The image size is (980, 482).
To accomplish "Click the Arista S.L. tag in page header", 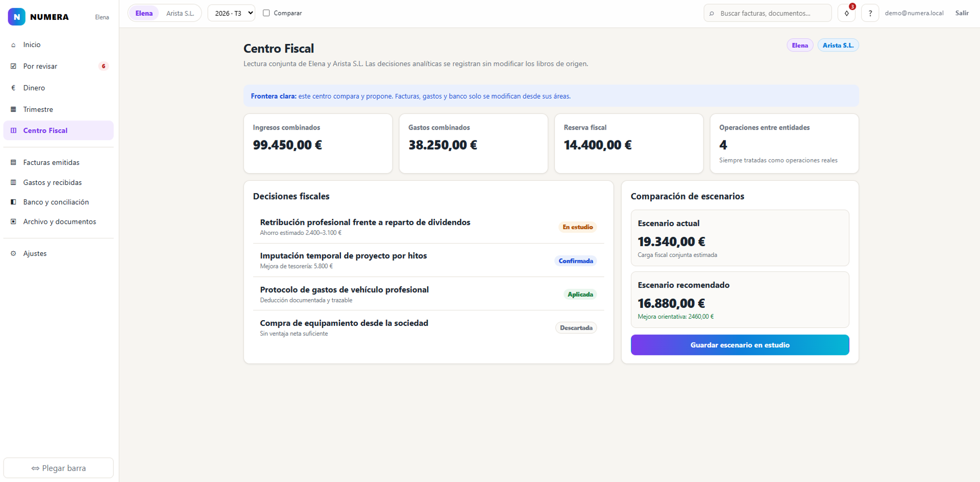I will (838, 45).
